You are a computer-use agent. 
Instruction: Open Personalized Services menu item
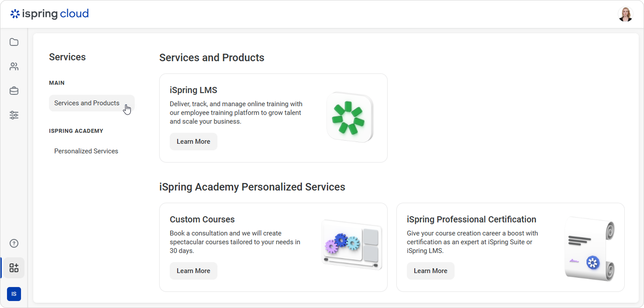coord(86,151)
